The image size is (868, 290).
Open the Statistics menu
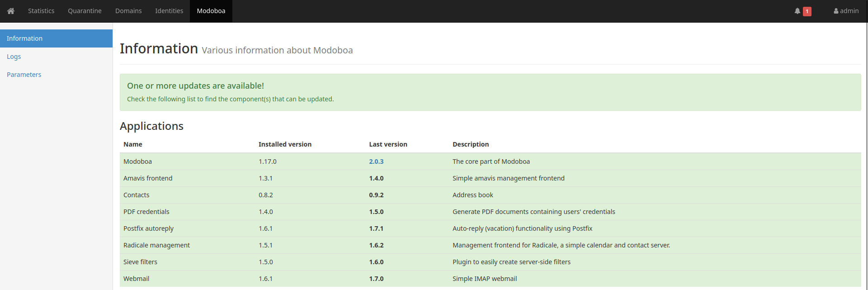coord(41,11)
